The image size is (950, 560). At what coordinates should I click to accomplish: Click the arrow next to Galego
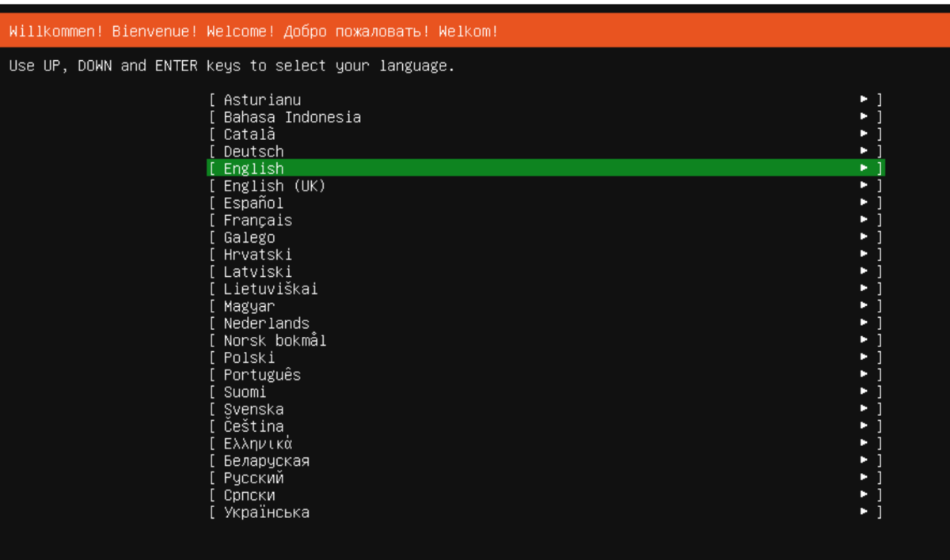tap(864, 237)
